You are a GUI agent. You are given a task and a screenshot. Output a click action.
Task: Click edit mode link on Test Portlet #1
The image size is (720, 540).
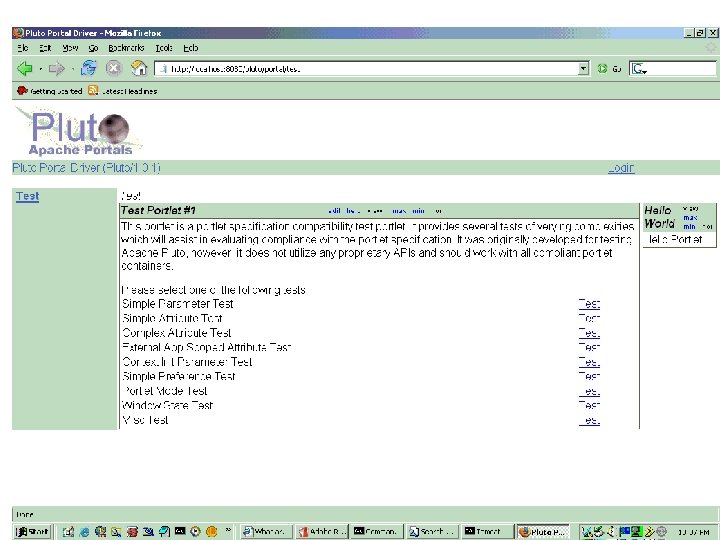[335, 211]
